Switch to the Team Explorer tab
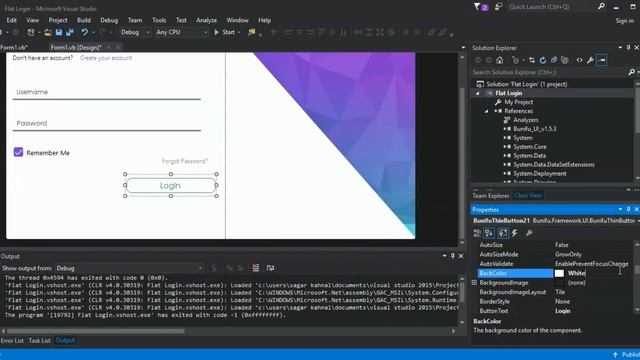 (491, 196)
